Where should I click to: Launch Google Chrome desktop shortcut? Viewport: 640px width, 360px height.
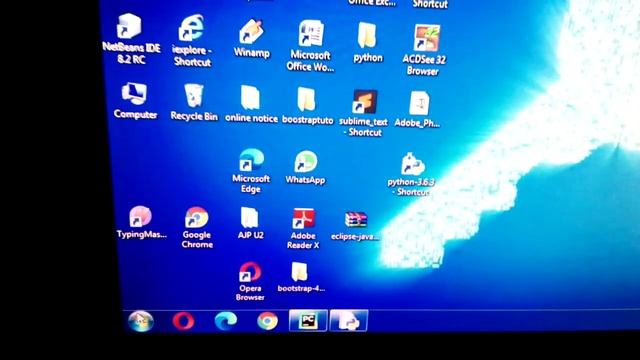coord(196,217)
